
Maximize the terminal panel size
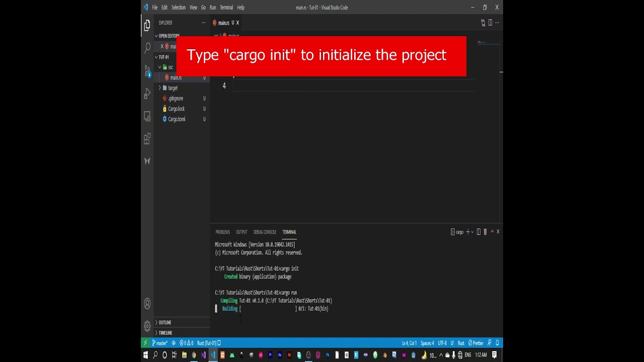tap(492, 232)
